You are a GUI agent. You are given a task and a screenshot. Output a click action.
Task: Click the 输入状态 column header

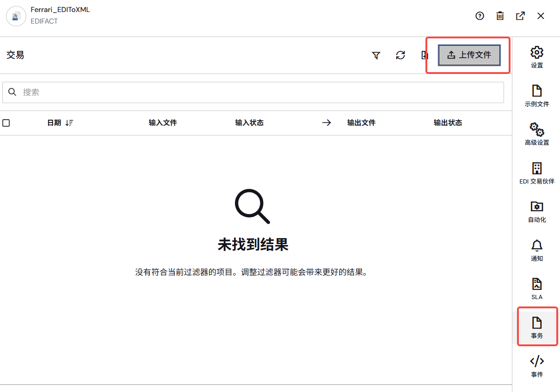[249, 123]
